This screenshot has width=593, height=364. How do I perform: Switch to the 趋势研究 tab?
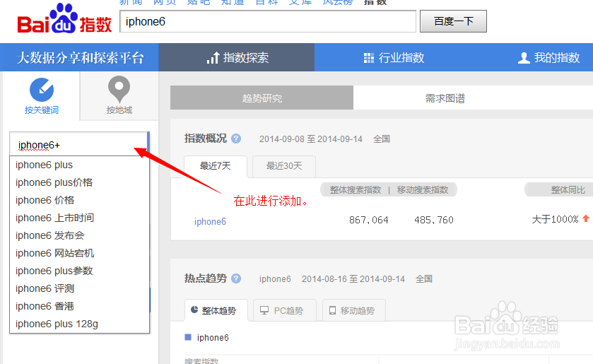262,98
